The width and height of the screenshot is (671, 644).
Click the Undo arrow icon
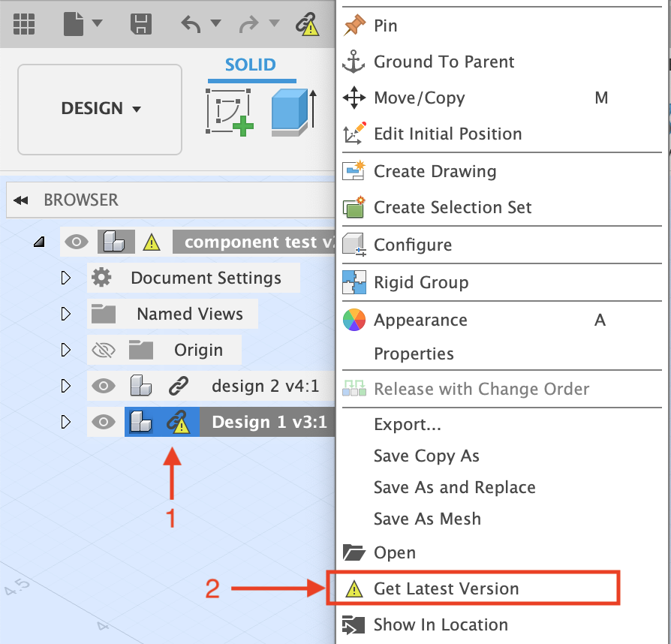pyautogui.click(x=192, y=23)
